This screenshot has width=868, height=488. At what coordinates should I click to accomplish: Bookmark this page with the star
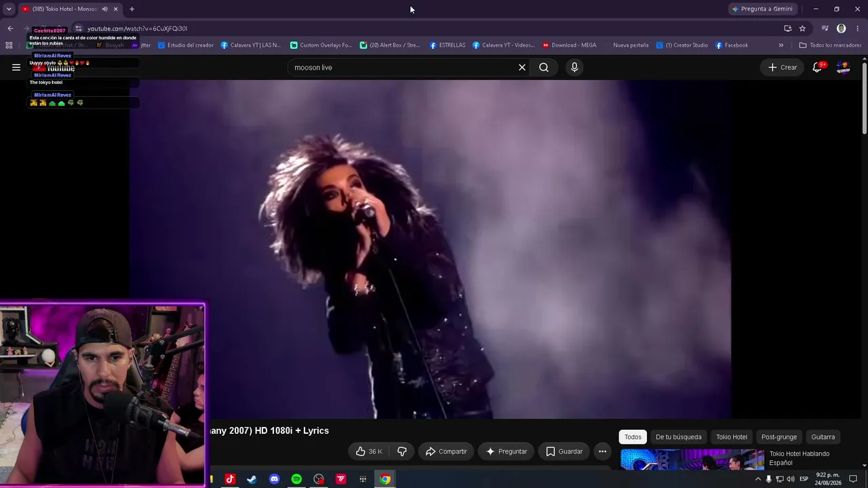coord(802,28)
